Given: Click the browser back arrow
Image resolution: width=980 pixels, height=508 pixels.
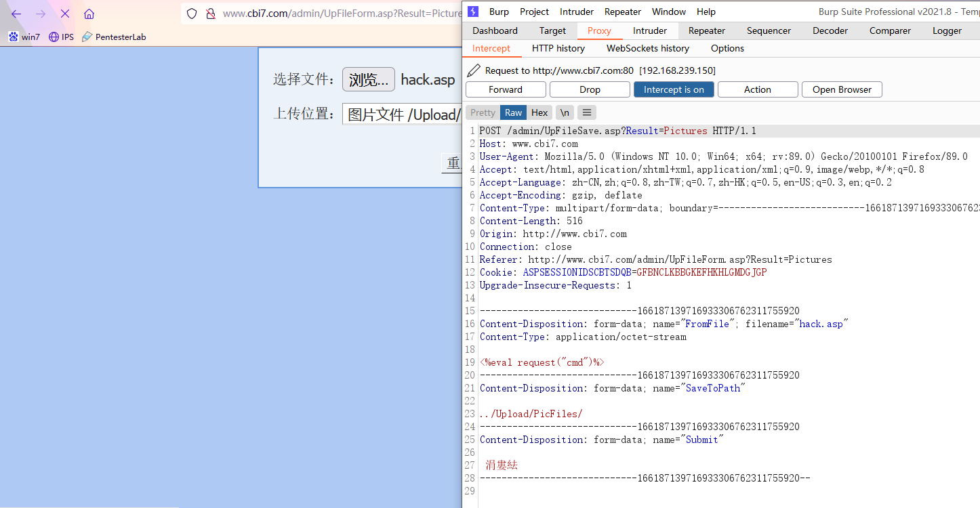Looking at the screenshot, I should (x=16, y=14).
